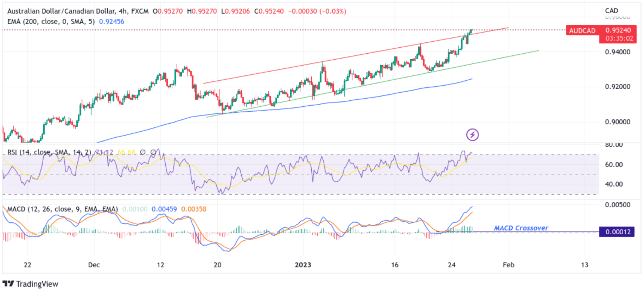Click the MACD histogram value 0.00100
The image size is (644, 299).
135,209
